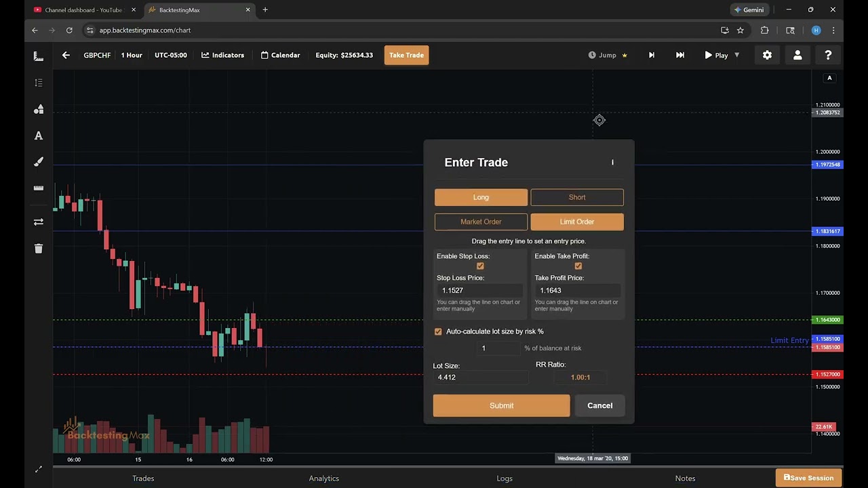The image size is (868, 488).
Task: Expand the Play speed dropdown arrow
Action: point(737,55)
